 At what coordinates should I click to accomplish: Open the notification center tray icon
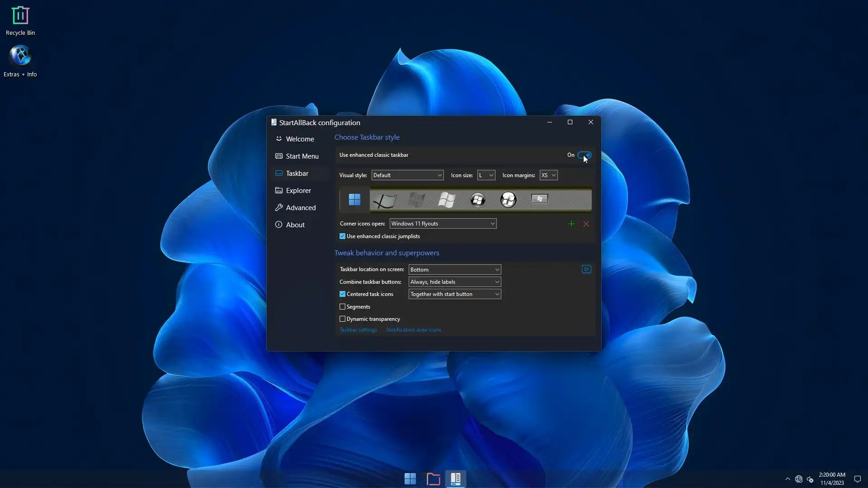857,479
